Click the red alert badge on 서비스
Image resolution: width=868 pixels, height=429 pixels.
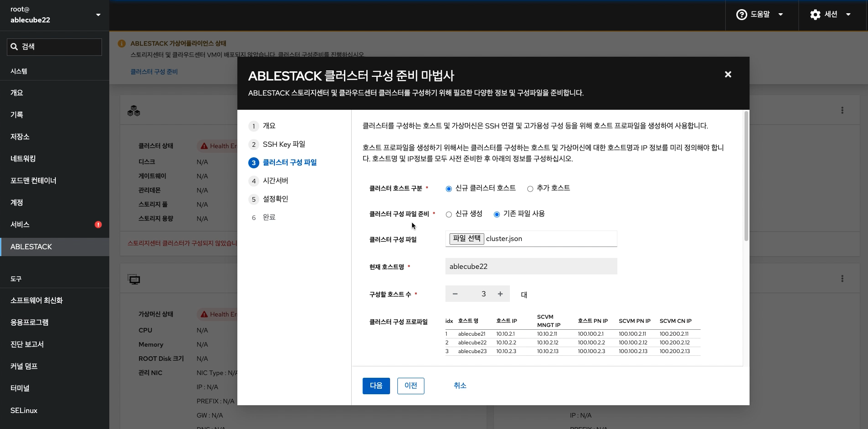point(98,224)
